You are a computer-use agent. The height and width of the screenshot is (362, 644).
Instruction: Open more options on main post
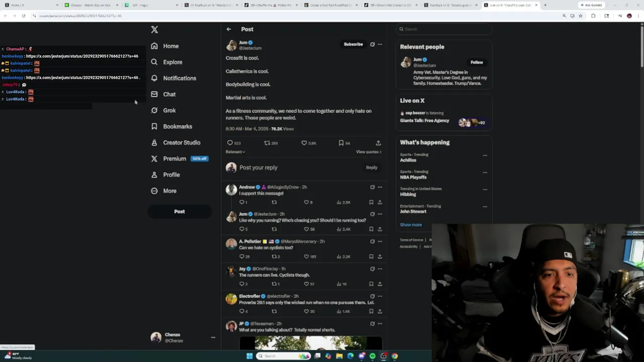380,44
